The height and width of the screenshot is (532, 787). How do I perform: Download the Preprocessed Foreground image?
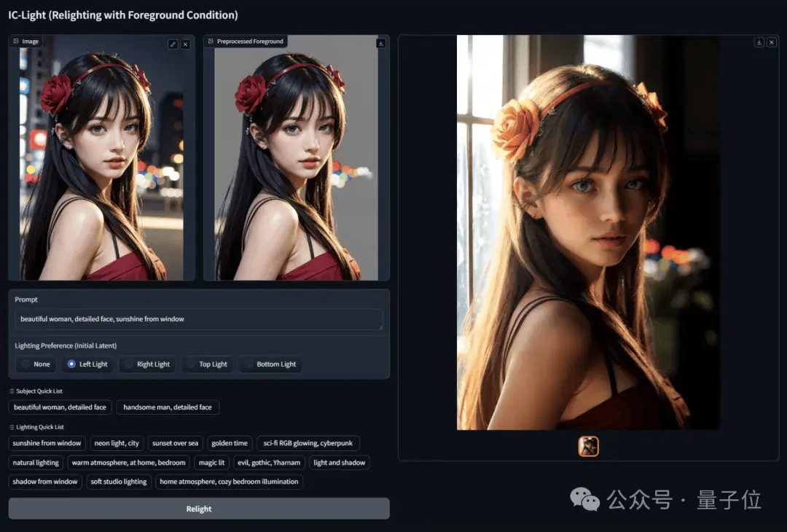coord(381,44)
